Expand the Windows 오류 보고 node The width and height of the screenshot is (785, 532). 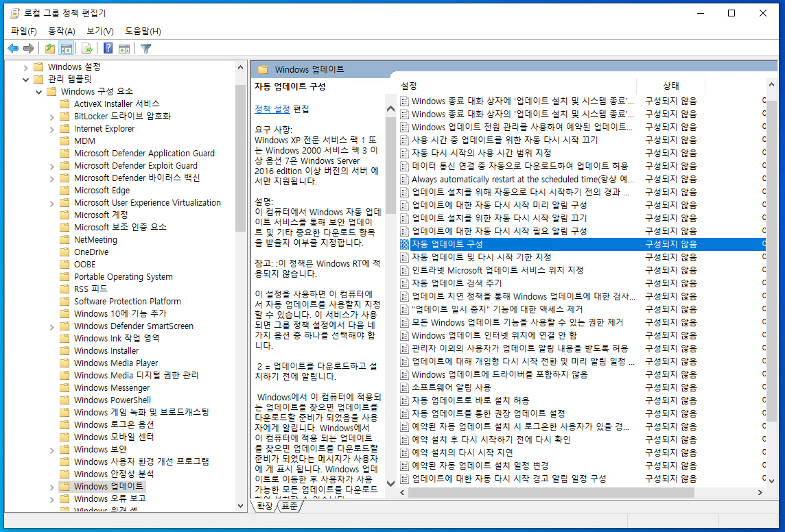(51, 499)
